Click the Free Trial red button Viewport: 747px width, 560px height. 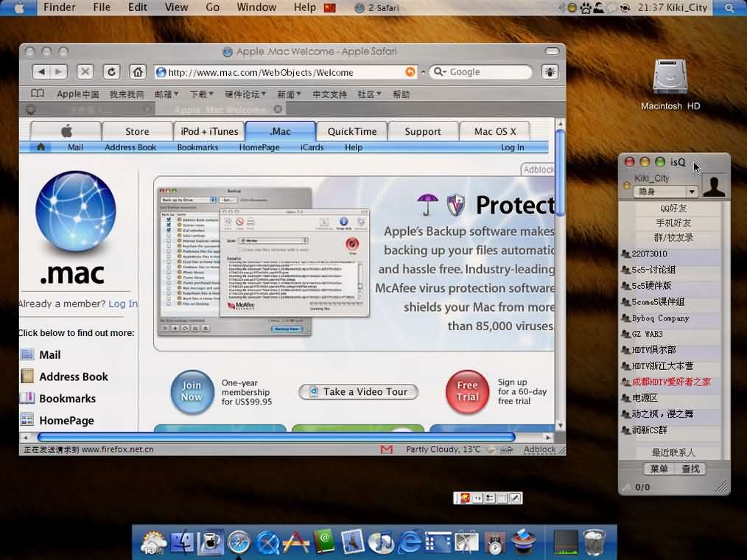[467, 391]
